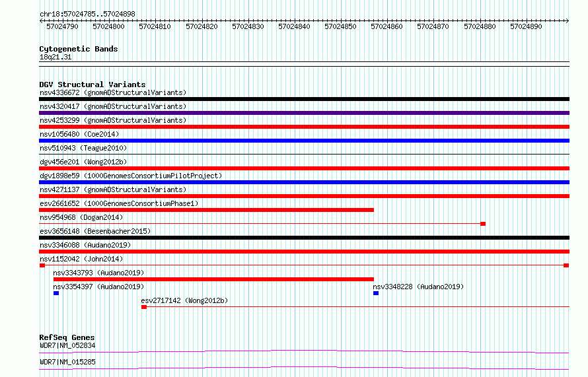
Task: Click nsv3346088 (Audano2019) label
Action: pyautogui.click(x=85, y=245)
